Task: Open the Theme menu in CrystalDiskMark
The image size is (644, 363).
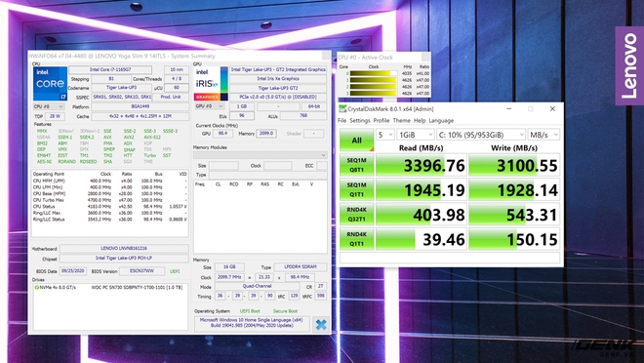Action: pos(401,121)
